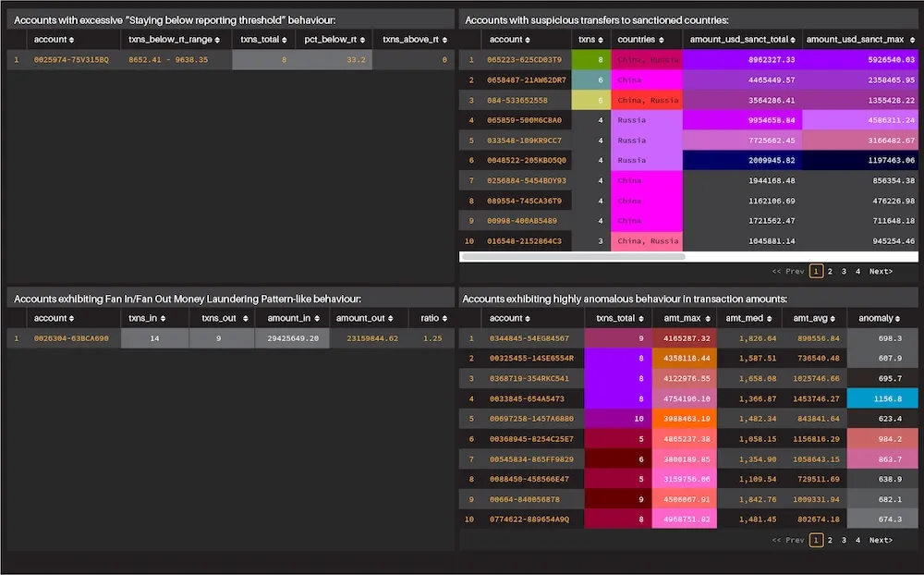The image size is (924, 575).
Task: Click Next in sanctioned transfers pagination
Action: coord(881,271)
